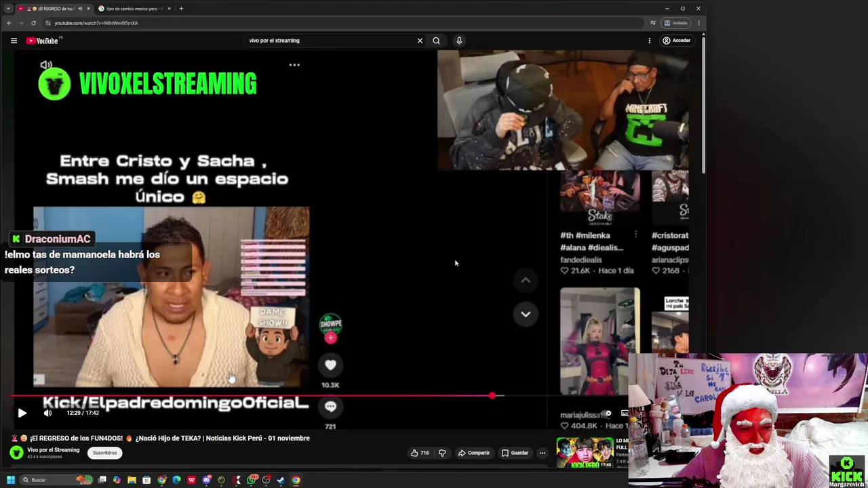
Task: Open Vivo por el Streaming channel avatar
Action: pos(16,453)
